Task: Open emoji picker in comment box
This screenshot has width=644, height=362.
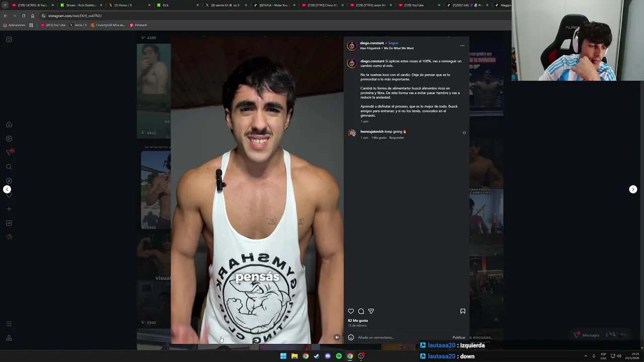Action: coord(351,337)
